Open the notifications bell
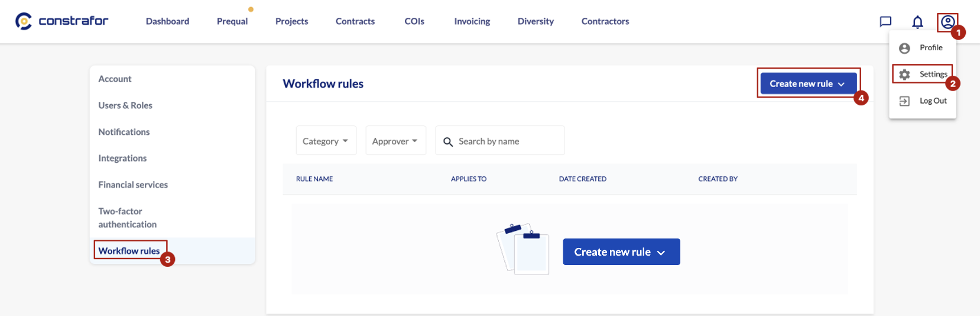 pyautogui.click(x=917, y=22)
